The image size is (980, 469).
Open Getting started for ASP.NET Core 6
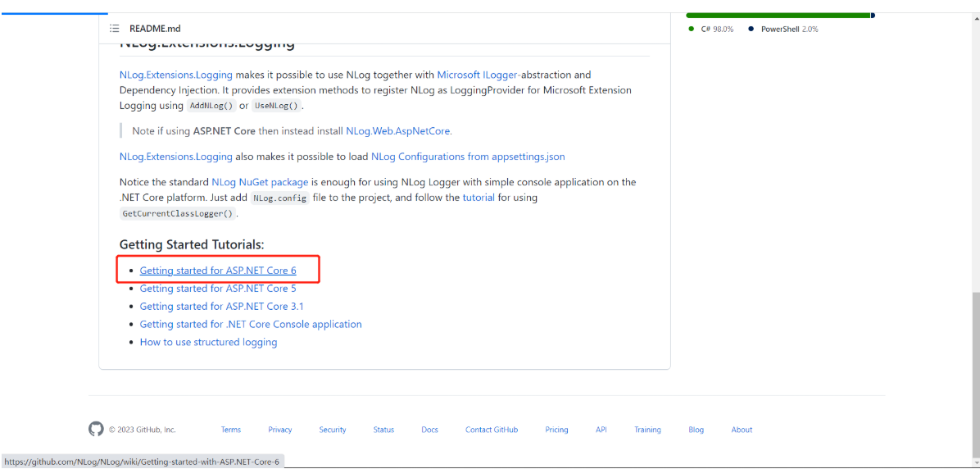(217, 271)
